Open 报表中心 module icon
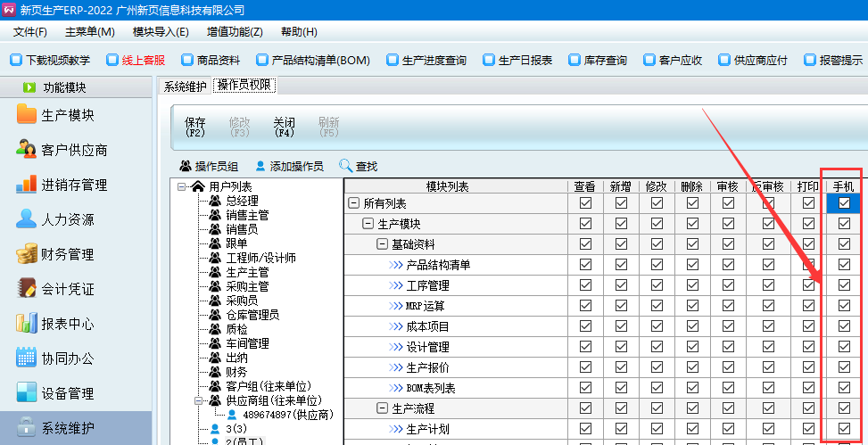This screenshot has width=868, height=445. (27, 324)
